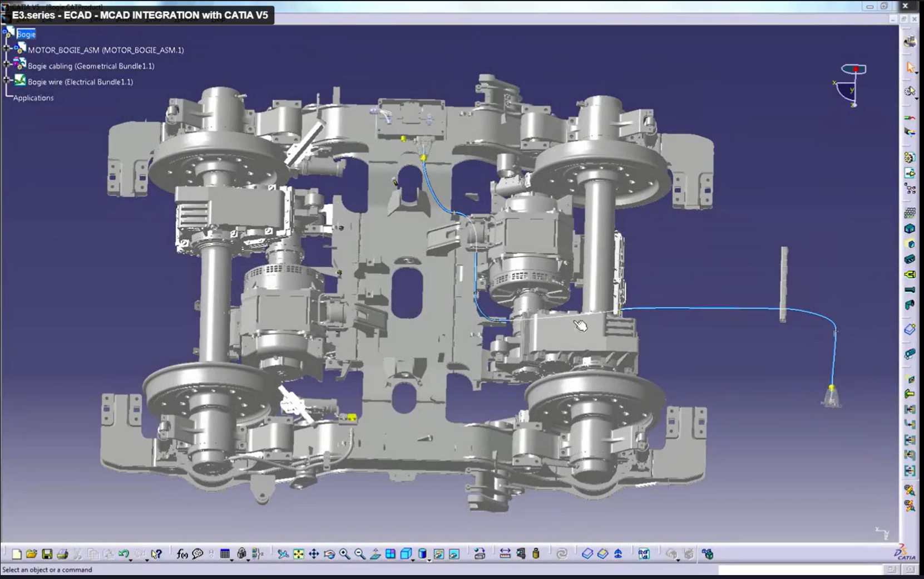This screenshot has height=579, width=924.
Task: Toggle the Multi-View quad layout icon
Action: point(391,554)
